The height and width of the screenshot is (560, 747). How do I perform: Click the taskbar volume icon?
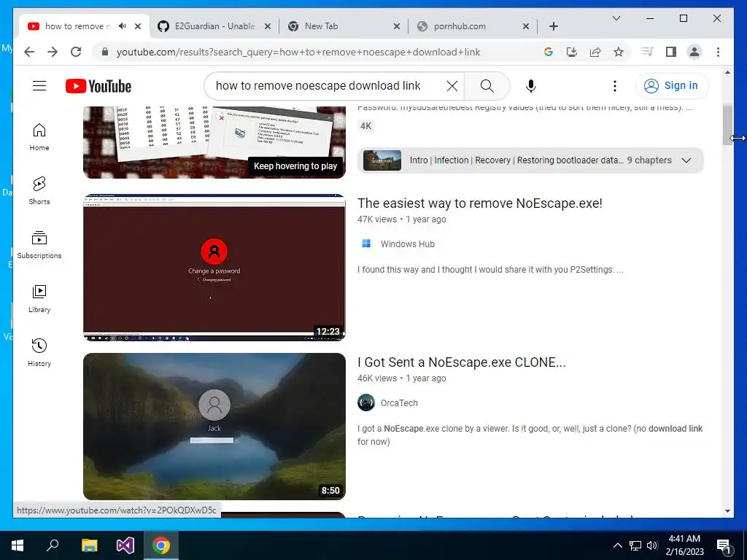[652, 545]
